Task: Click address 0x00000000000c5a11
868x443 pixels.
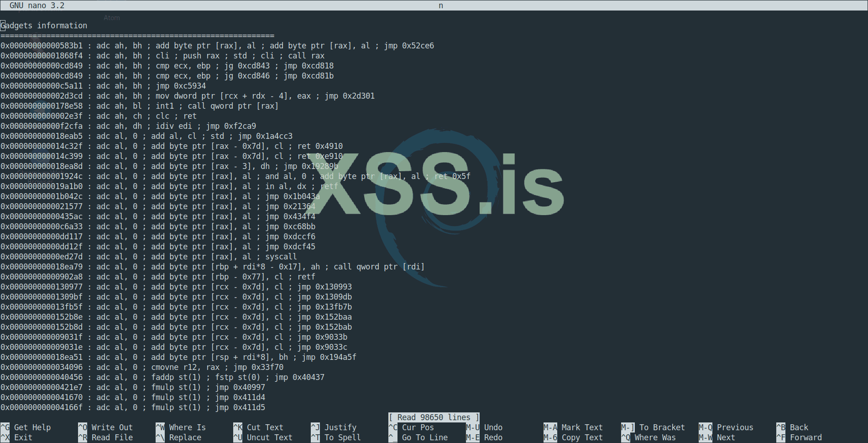Action: point(42,86)
